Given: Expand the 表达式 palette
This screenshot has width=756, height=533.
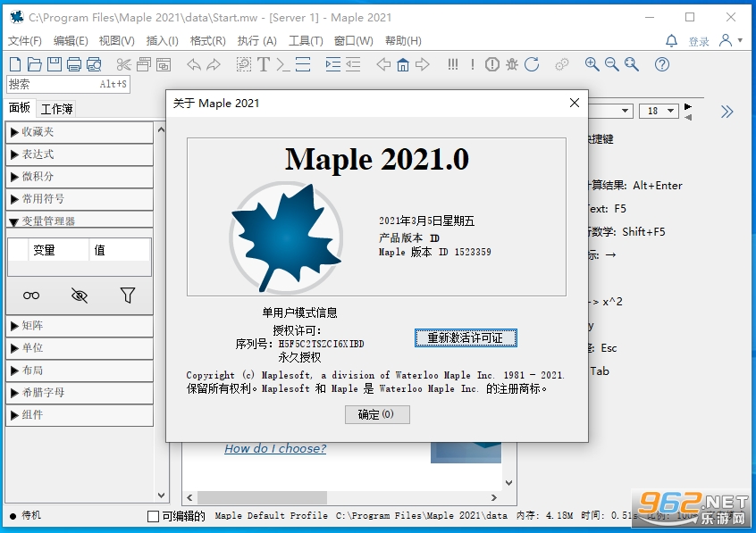Looking at the screenshot, I should coord(80,154).
